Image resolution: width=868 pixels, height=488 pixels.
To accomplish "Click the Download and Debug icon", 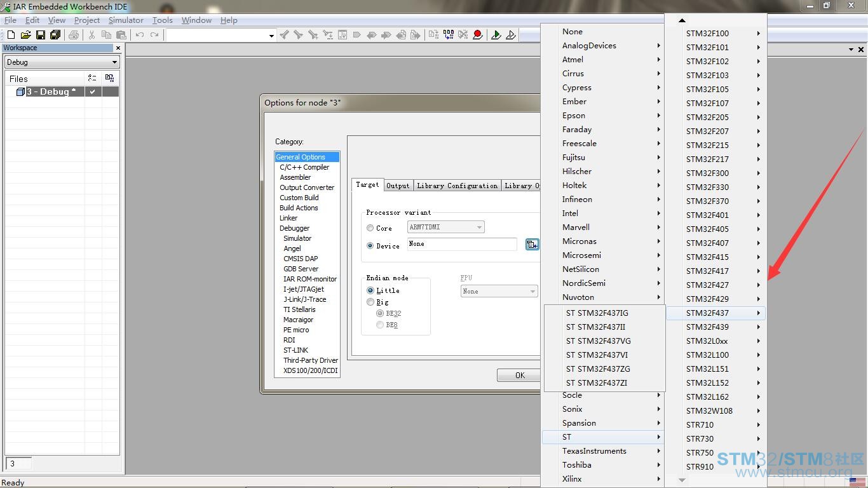I will (x=496, y=35).
